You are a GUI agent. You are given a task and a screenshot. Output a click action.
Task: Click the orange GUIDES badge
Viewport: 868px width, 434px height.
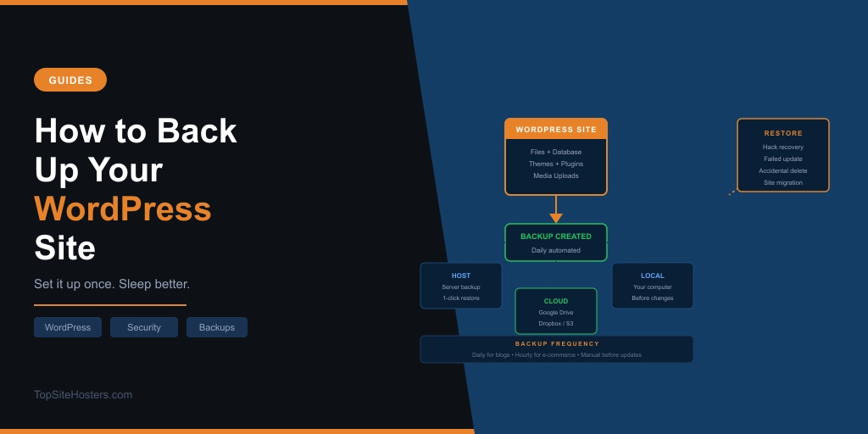pyautogui.click(x=70, y=80)
